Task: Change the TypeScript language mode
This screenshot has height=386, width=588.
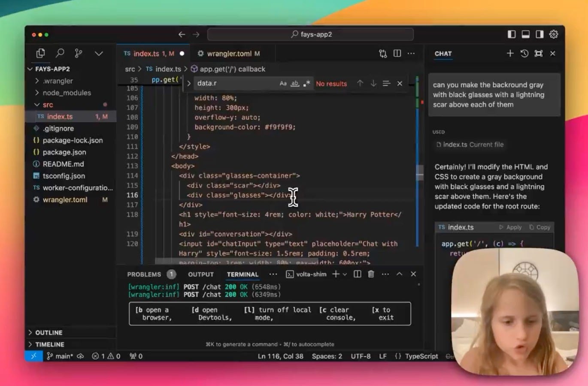Action: tap(421, 356)
